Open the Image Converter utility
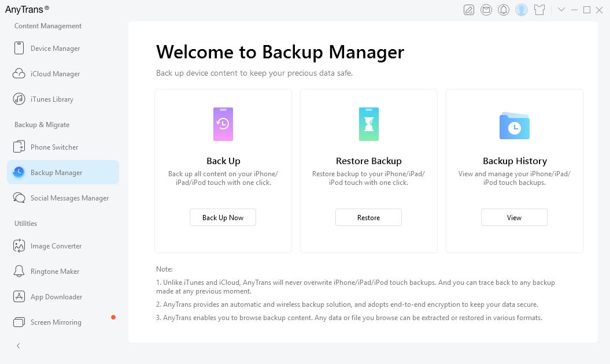The width and height of the screenshot is (610, 364). pos(63,246)
